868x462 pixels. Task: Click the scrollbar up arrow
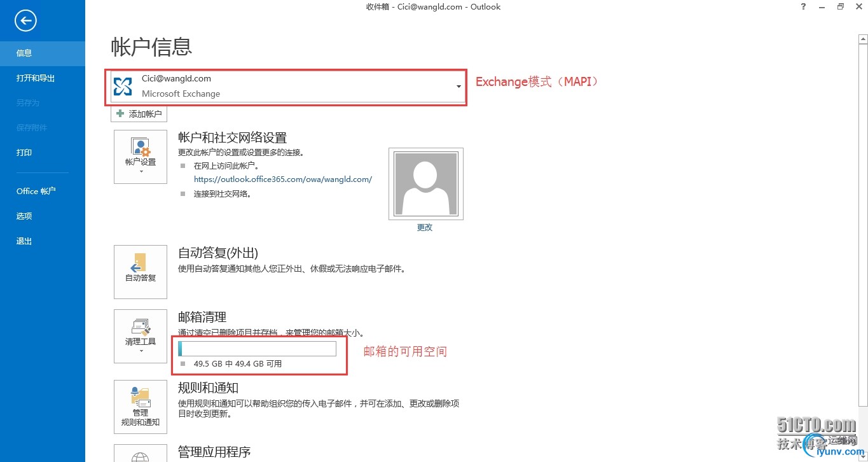[863, 39]
